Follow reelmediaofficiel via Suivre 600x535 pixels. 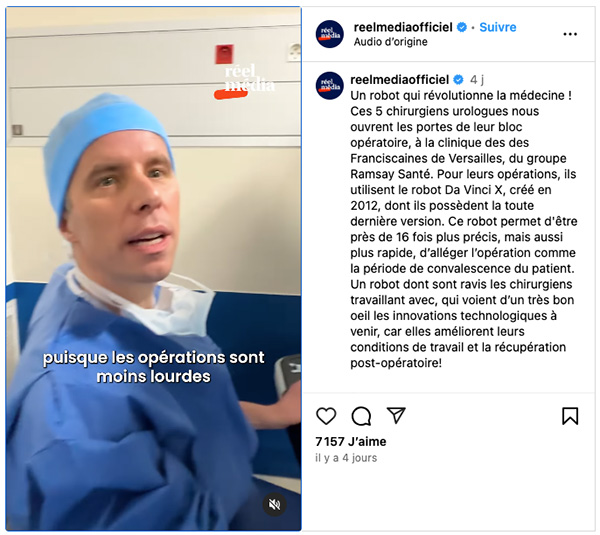click(497, 27)
